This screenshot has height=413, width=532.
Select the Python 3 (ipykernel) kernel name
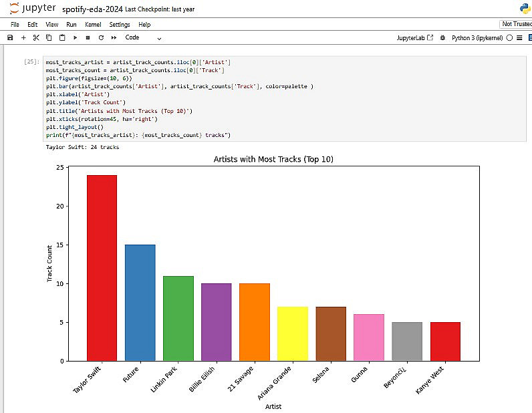tap(477, 37)
